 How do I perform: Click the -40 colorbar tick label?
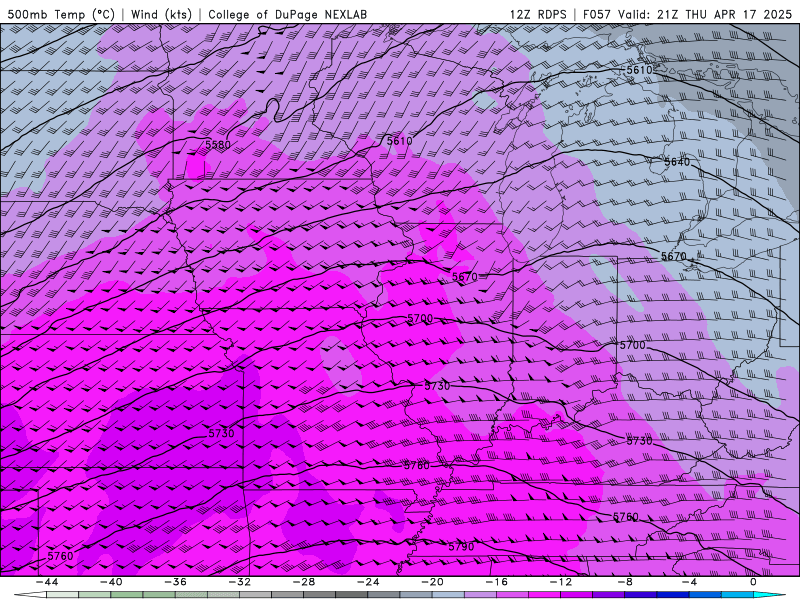point(111,582)
